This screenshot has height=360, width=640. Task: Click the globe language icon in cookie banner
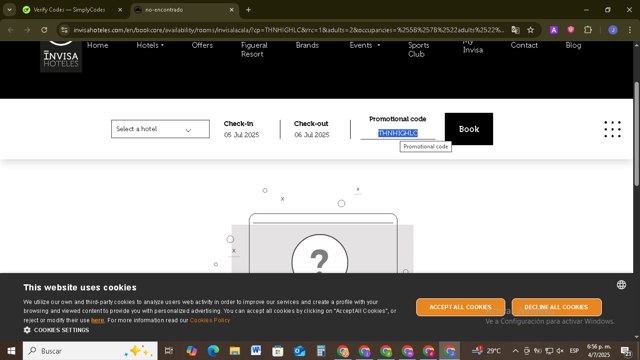coord(621,284)
